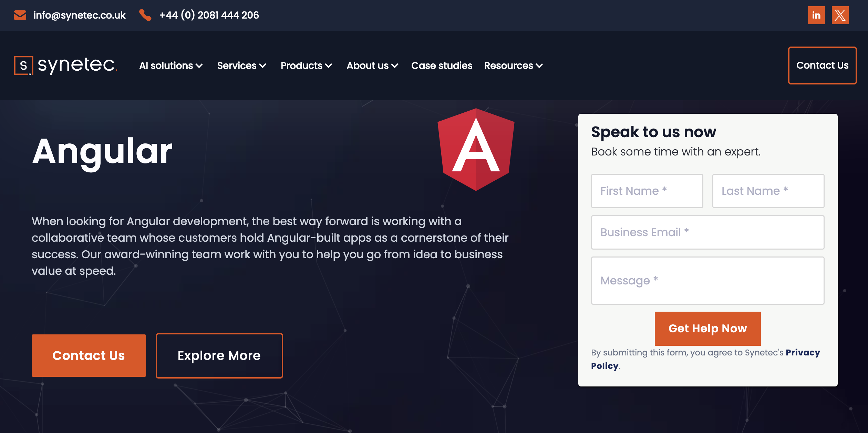Screen dimensions: 868x433
Task: Expand the AI solutions menu chevron
Action: coord(199,66)
